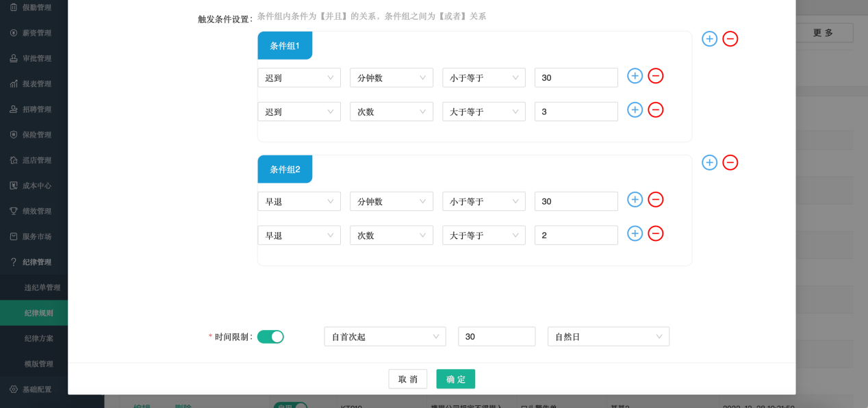Add a new condition group with the plus icon
This screenshot has height=408, width=868.
709,39
